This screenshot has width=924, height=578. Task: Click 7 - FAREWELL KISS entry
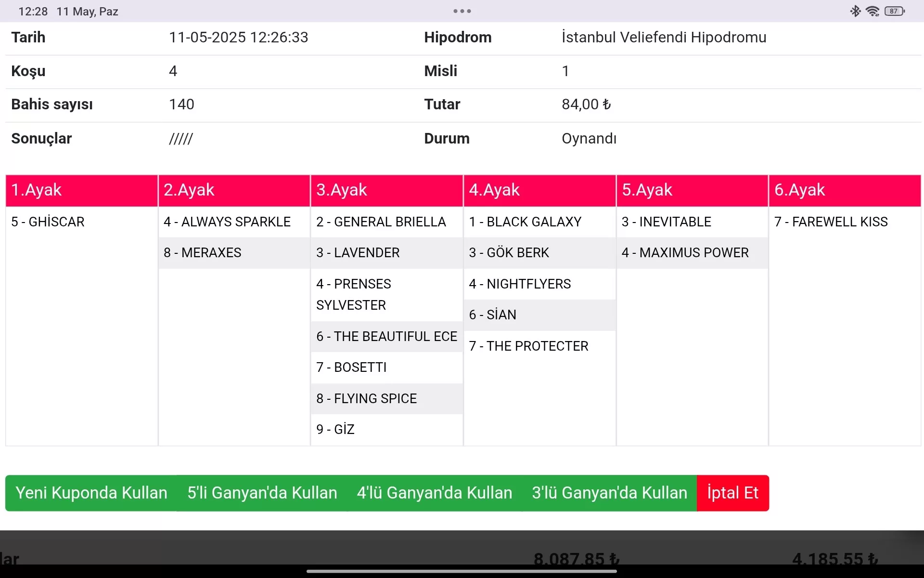tap(831, 222)
